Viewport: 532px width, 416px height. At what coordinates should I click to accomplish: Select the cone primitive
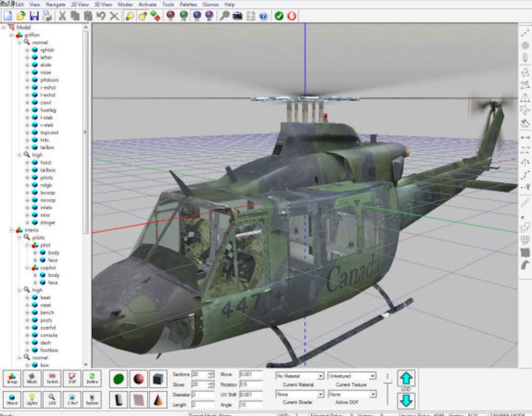tap(158, 400)
